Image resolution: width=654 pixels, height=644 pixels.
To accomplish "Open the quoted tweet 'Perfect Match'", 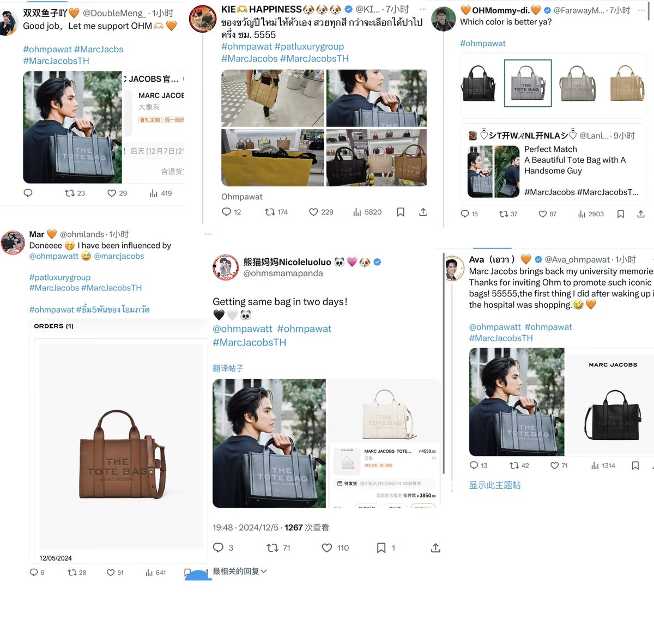I will [553, 164].
